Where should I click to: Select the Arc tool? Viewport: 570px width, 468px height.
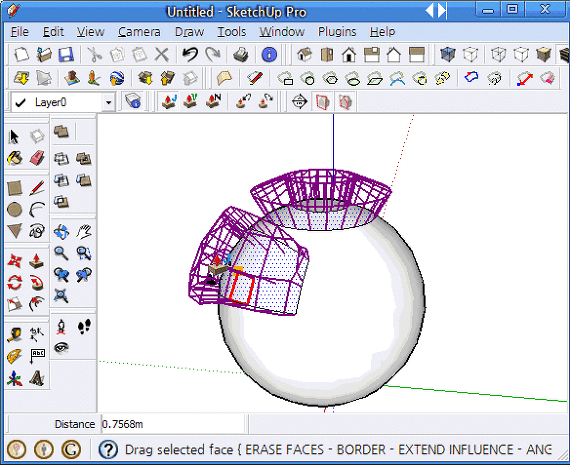(37, 210)
